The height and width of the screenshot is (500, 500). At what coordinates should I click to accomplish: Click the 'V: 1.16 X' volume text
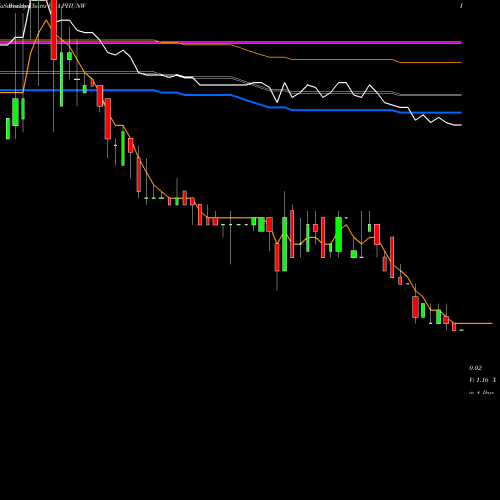click(482, 380)
